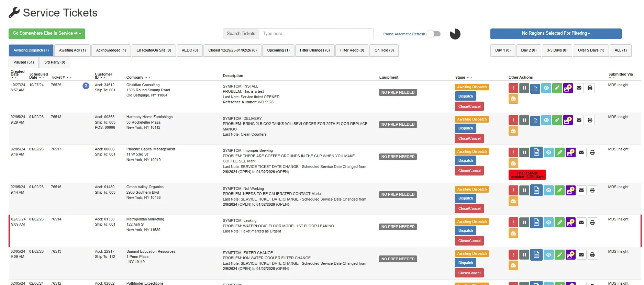Viewport: 644px width, 285px height.
Task: Switch to Awaiting Ack (1) tab
Action: tap(73, 50)
